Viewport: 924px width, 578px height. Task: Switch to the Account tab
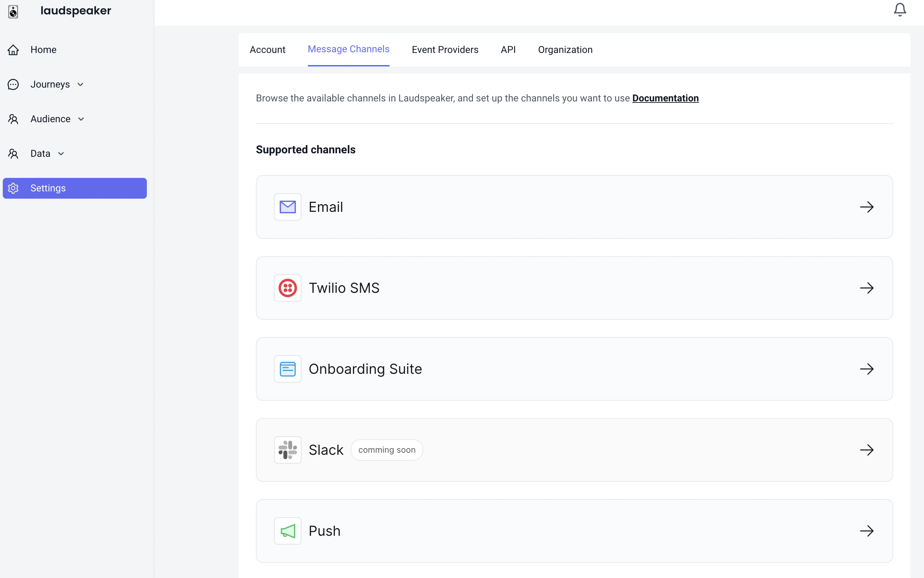coord(267,50)
